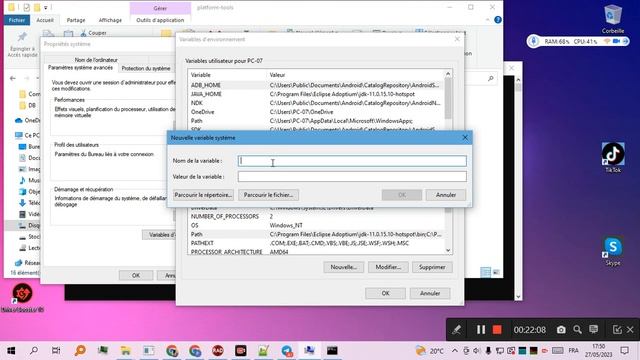Image resolution: width=640 pixels, height=360 pixels.
Task: Open the Skype desktop shortcut
Action: click(613, 251)
